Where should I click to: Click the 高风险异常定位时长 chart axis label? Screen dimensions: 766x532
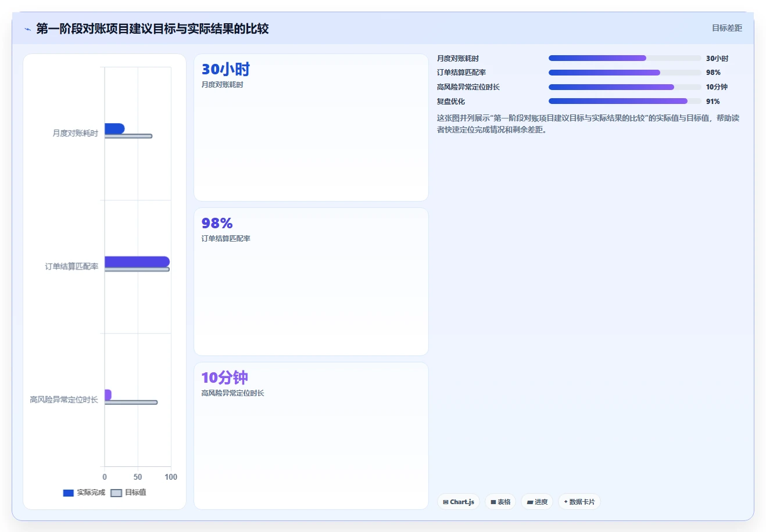pyautogui.click(x=64, y=400)
